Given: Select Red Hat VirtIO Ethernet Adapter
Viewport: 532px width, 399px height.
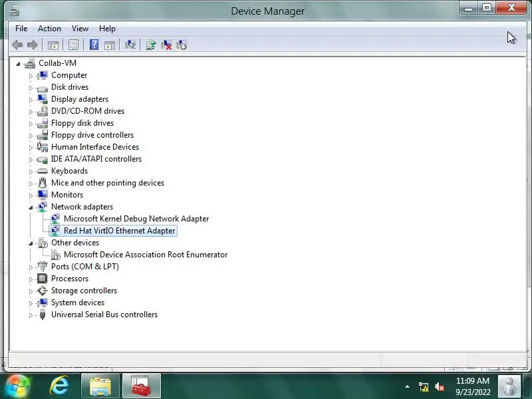Looking at the screenshot, I should (x=120, y=231).
